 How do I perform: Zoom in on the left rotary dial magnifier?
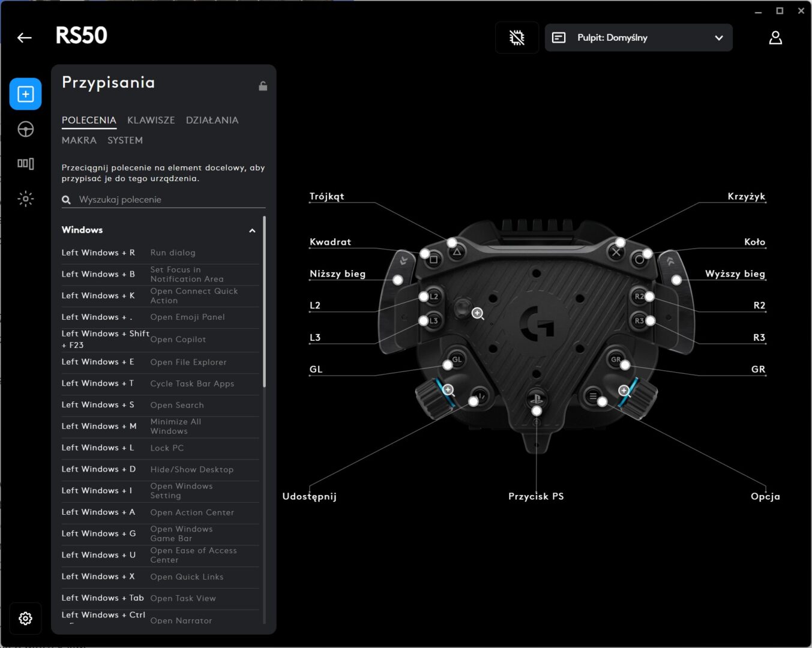pyautogui.click(x=448, y=390)
